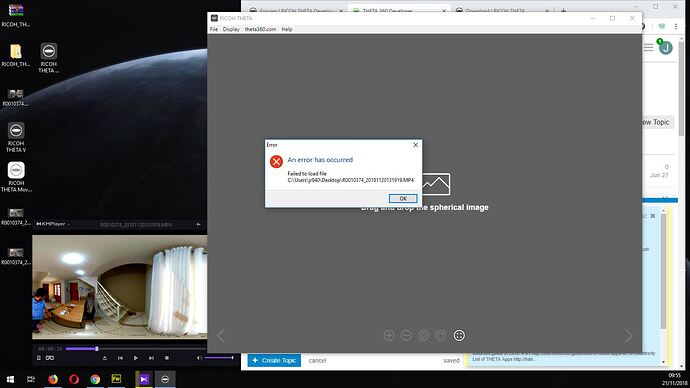Click New Topic button in browser
Screen dimensions: 690x388
(x=657, y=122)
